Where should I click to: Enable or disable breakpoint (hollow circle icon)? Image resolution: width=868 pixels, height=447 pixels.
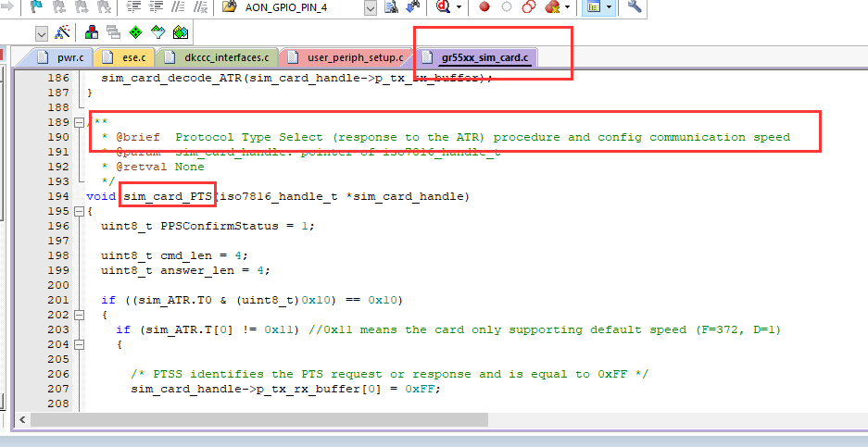[507, 6]
